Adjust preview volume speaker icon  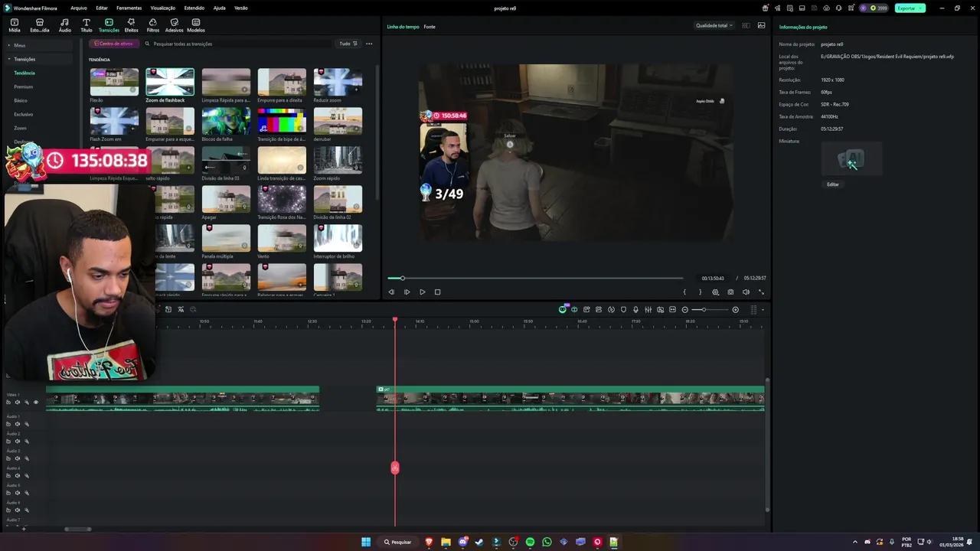tap(746, 292)
